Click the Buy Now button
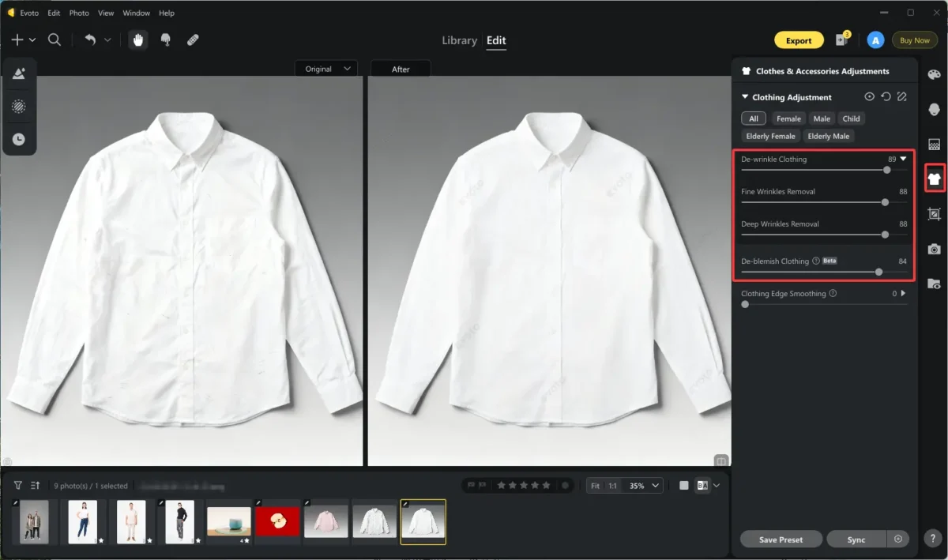This screenshot has width=948, height=560. 915,40
